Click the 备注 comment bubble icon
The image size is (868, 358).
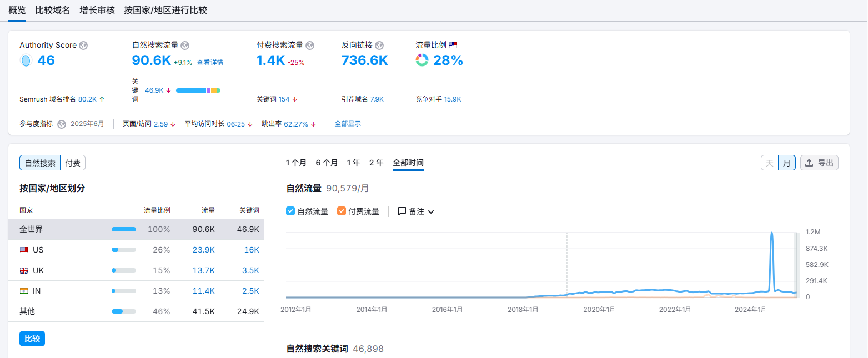402,211
